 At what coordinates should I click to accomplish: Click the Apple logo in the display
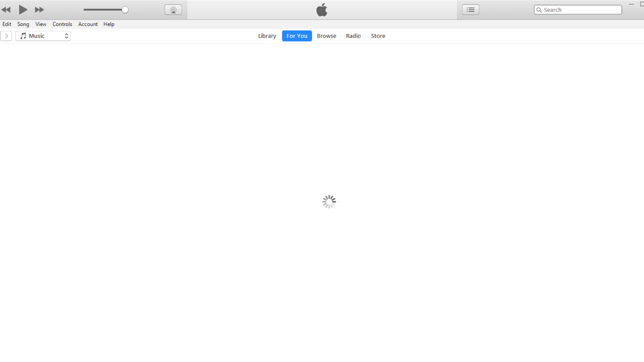coord(322,10)
